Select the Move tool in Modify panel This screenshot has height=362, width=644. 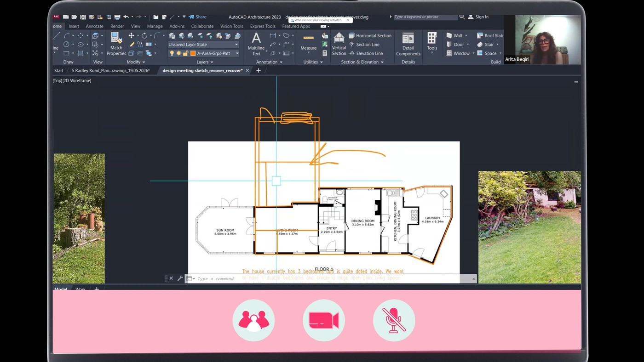[x=131, y=36]
